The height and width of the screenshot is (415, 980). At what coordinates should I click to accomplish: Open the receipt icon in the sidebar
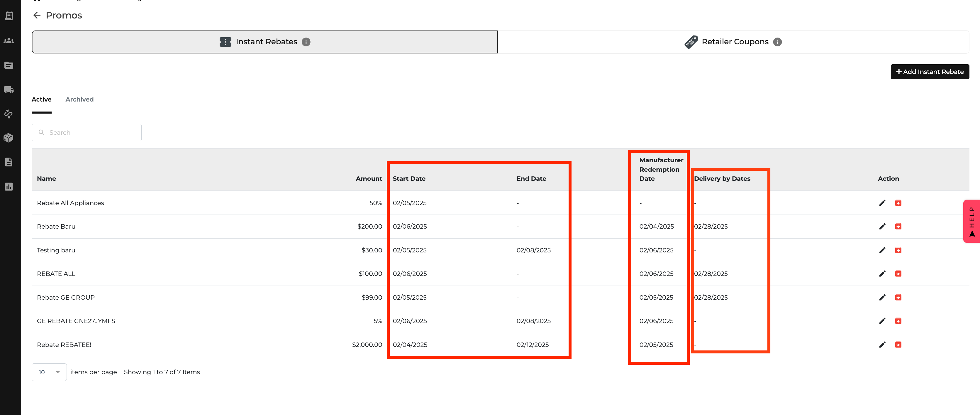click(9, 16)
